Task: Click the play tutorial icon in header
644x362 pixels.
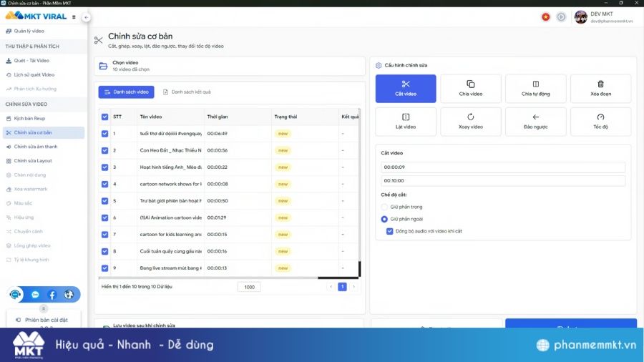Action: pos(560,17)
